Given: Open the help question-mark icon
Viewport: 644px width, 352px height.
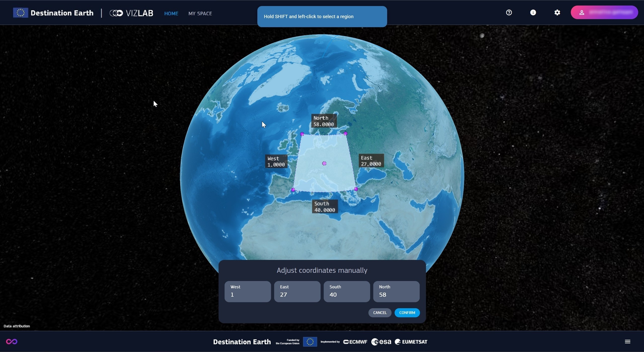Looking at the screenshot, I should pyautogui.click(x=509, y=13).
